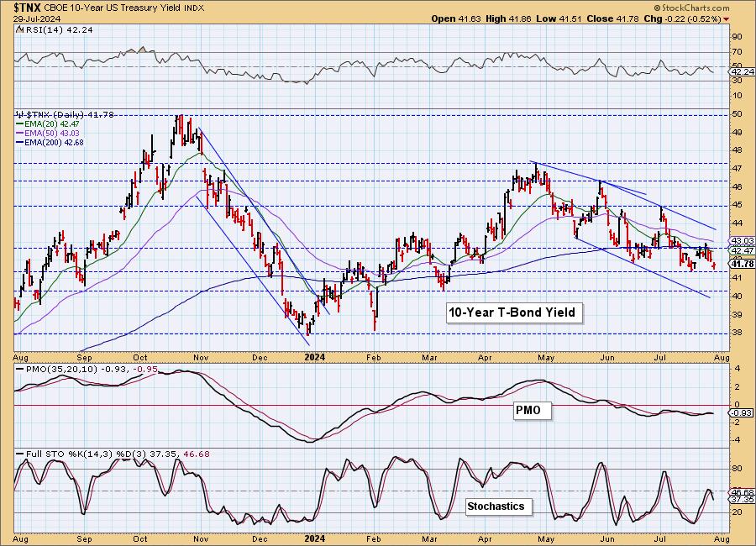
Task: Click the red down-triangle change indicator
Action: tap(726, 19)
